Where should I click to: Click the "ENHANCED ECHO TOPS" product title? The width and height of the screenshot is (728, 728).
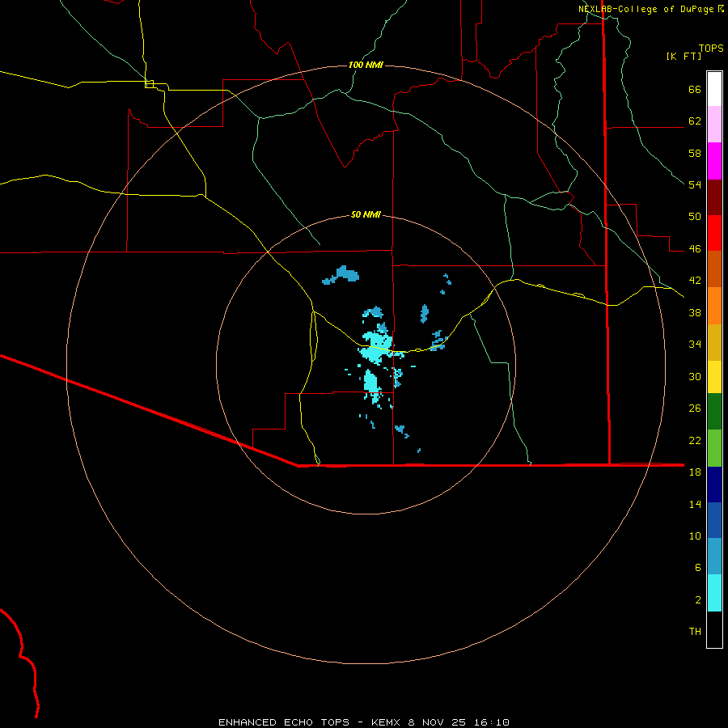pyautogui.click(x=284, y=722)
